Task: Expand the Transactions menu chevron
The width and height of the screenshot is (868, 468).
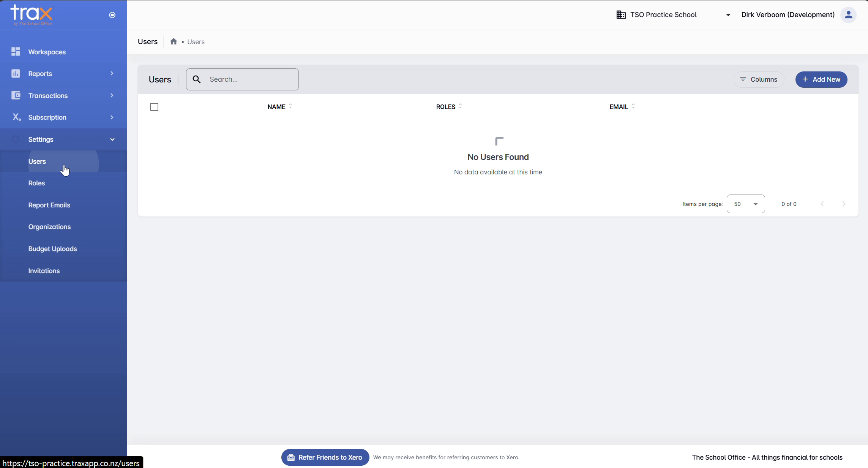Action: (x=112, y=95)
